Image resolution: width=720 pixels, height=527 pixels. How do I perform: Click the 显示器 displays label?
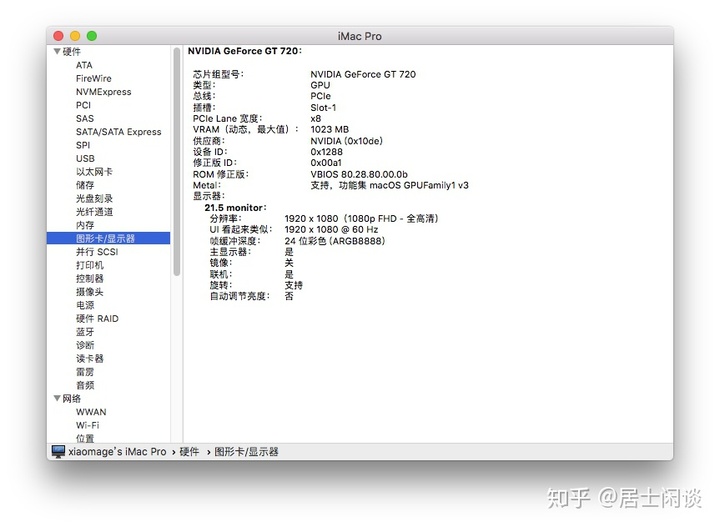click(208, 196)
